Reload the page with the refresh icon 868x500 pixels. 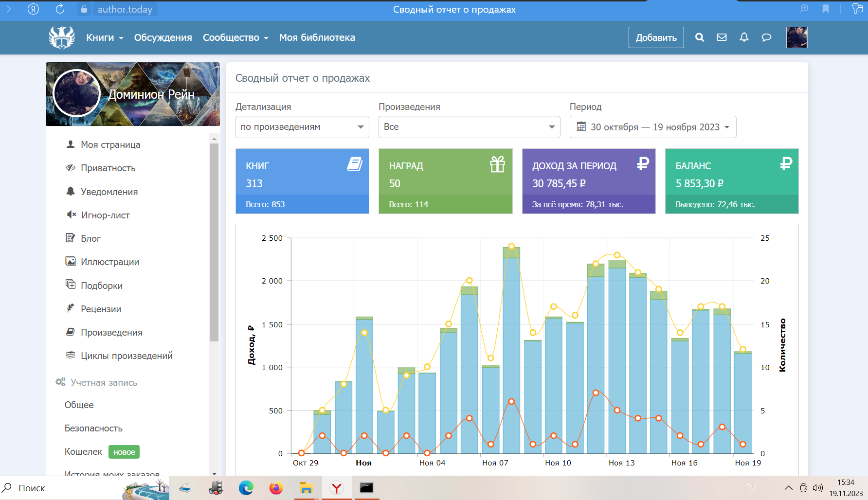coord(60,9)
